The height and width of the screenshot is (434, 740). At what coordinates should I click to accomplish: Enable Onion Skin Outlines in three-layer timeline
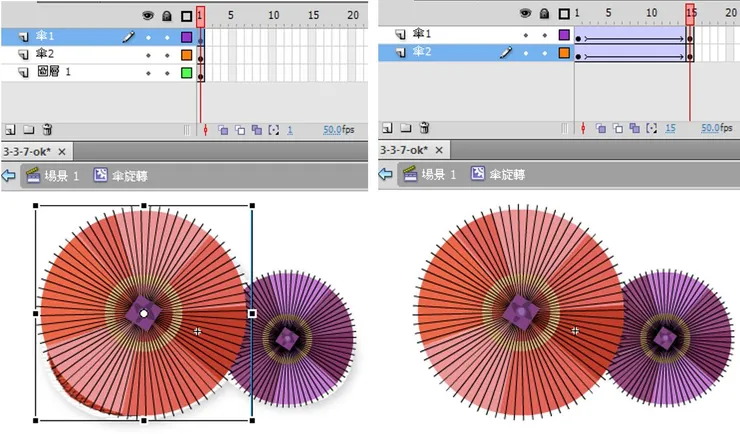[x=240, y=130]
